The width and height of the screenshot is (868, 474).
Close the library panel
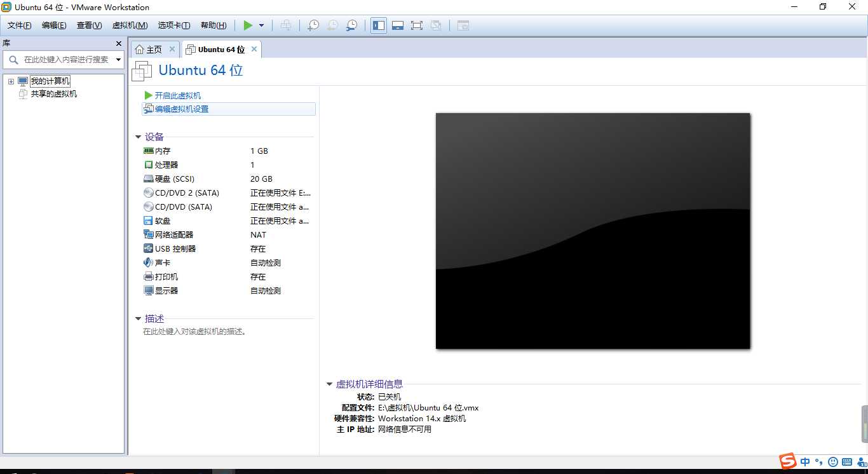119,43
